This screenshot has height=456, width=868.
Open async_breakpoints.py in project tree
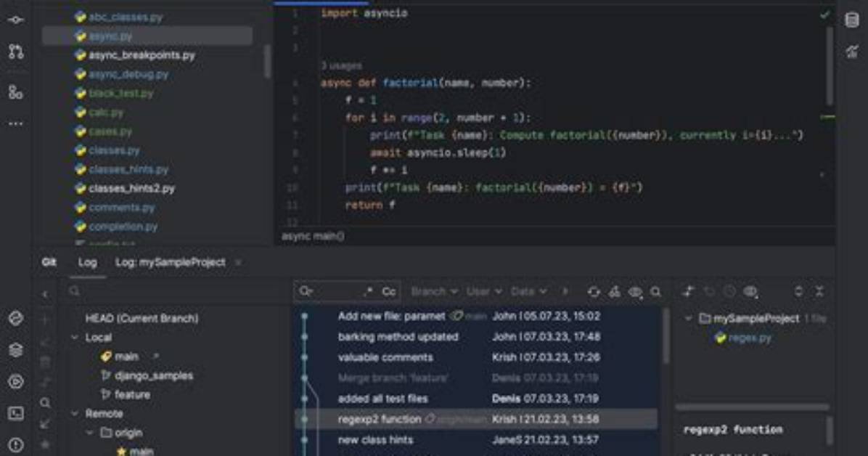pos(142,55)
